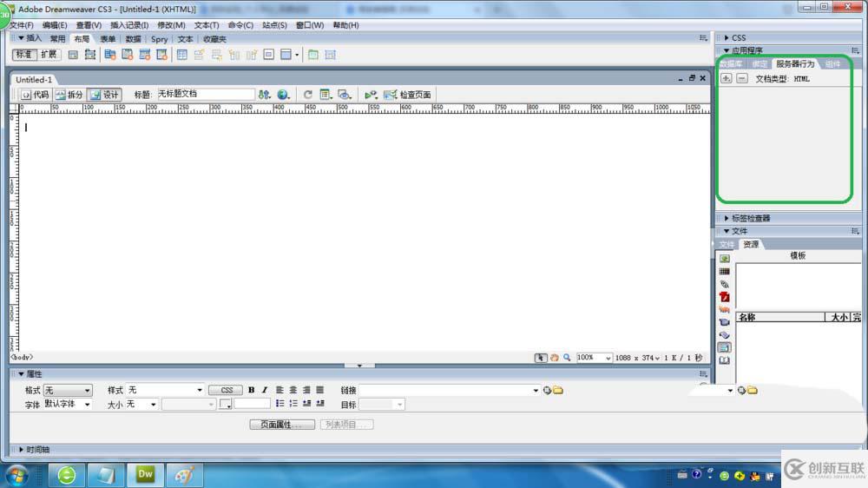Click the CSS button in Properties
This screenshot has width=868, height=488.
pyautogui.click(x=226, y=391)
